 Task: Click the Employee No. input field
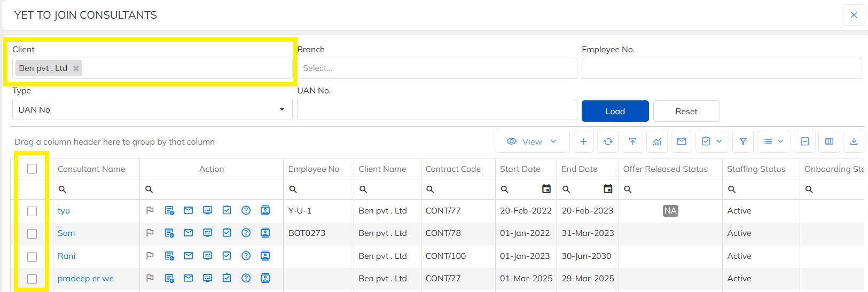click(x=722, y=68)
